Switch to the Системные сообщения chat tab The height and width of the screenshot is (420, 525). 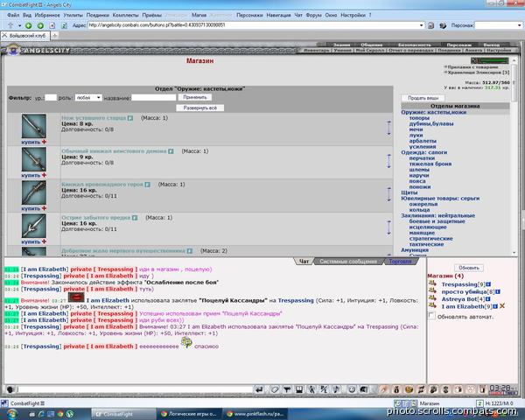(348, 262)
